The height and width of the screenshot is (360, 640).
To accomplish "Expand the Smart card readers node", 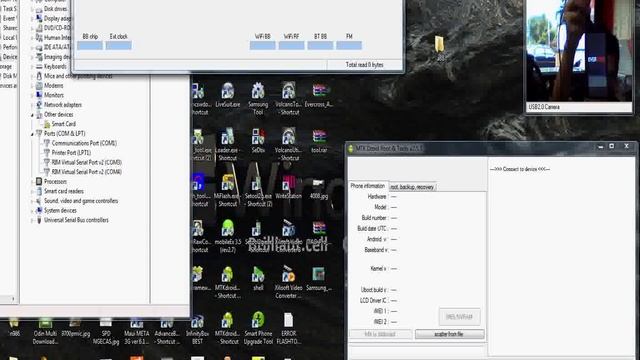I will pyautogui.click(x=33, y=191).
